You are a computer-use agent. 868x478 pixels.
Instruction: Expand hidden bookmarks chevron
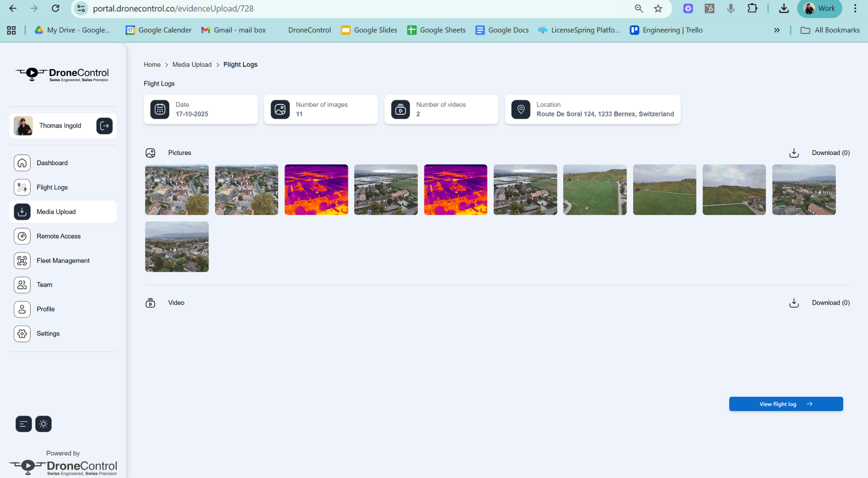(x=777, y=30)
